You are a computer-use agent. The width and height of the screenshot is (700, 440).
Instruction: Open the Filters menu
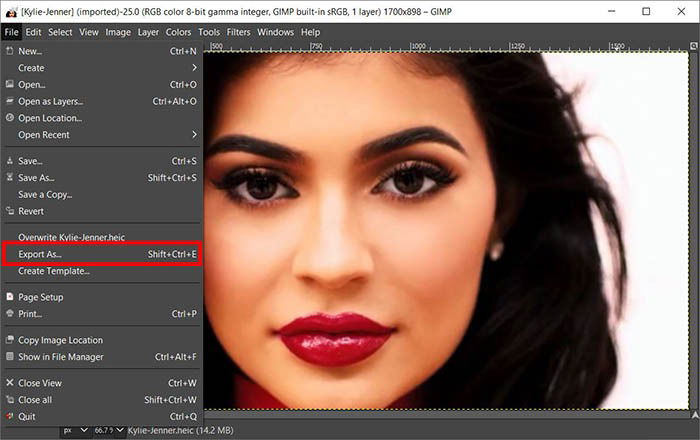point(238,32)
